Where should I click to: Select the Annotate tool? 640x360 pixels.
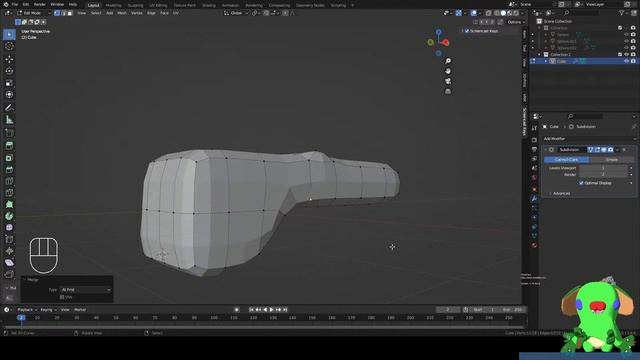point(9,108)
